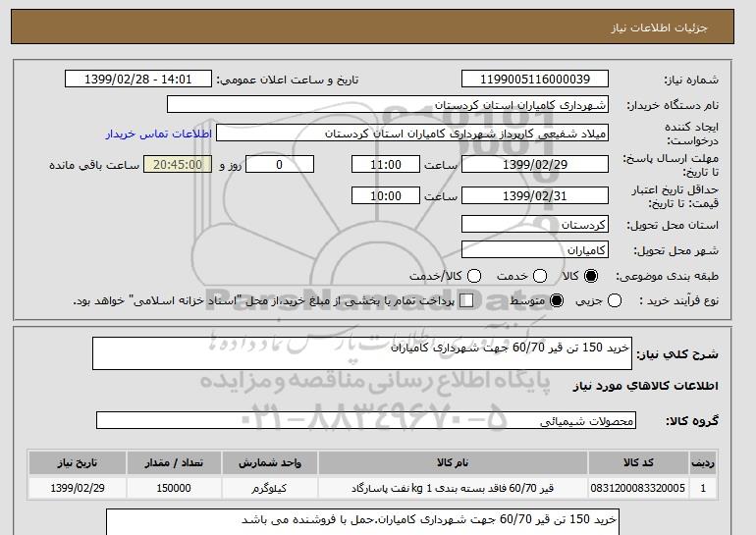The image size is (756, 535).
Task: Click the price validity time 10:00 field
Action: coord(386,195)
